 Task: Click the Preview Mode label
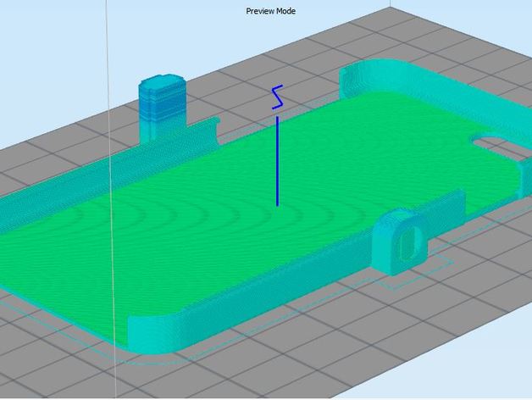[x=270, y=11]
